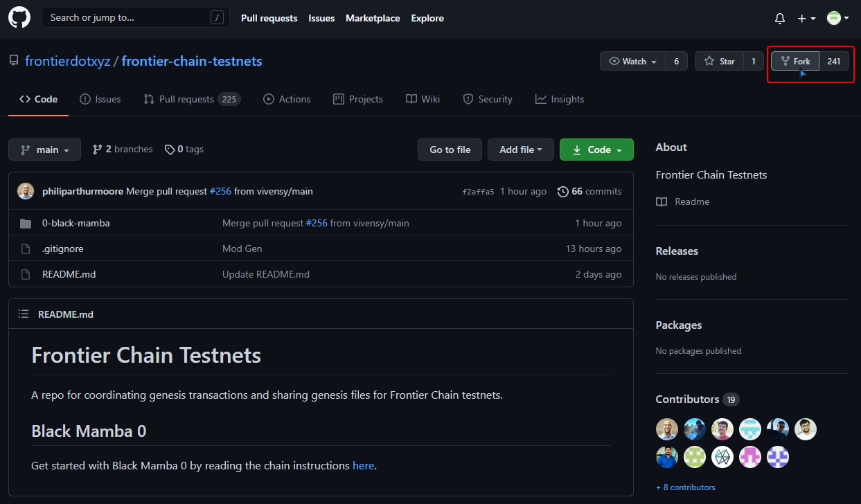Image resolution: width=861 pixels, height=504 pixels.
Task: View the 2 branches link
Action: pyautogui.click(x=123, y=149)
